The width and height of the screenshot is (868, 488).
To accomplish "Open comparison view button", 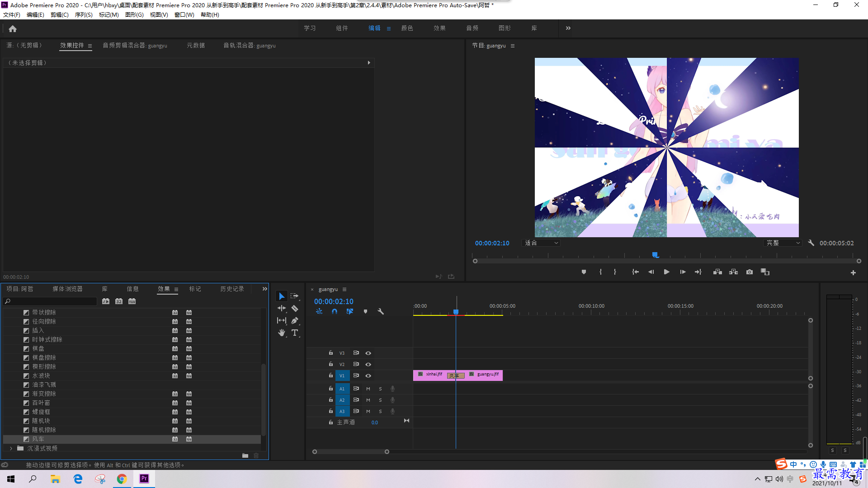I will click(765, 272).
